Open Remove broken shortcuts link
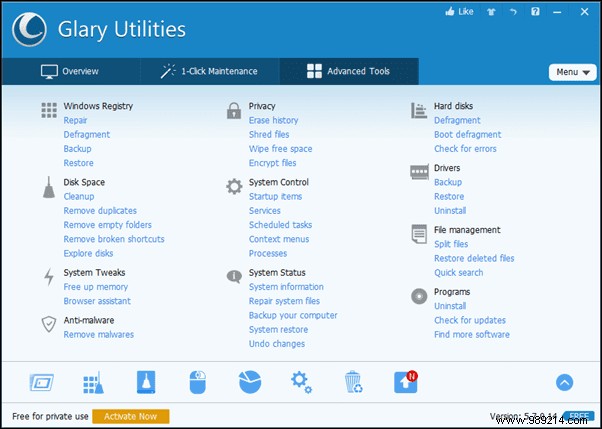Screen dimensions: 602x429 pyautogui.click(x=114, y=239)
